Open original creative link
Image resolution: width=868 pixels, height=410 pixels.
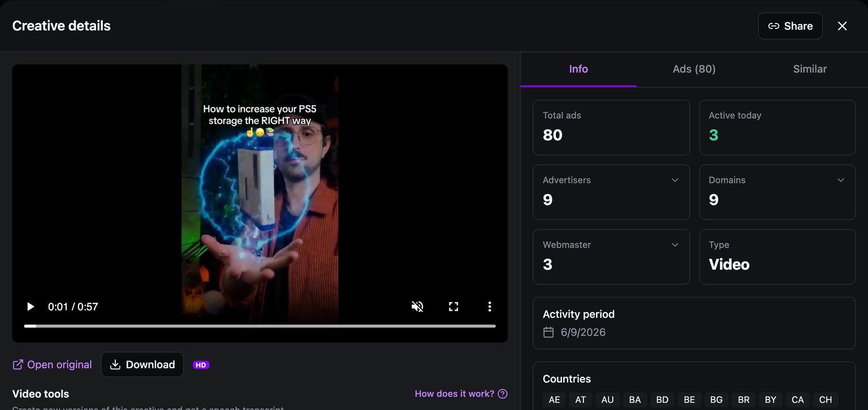(x=52, y=365)
